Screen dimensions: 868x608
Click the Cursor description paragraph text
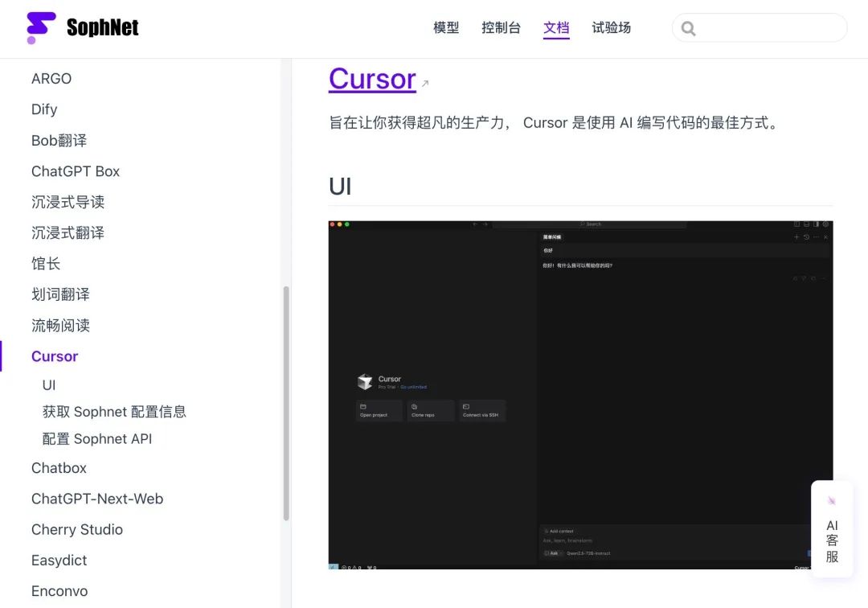554,122
